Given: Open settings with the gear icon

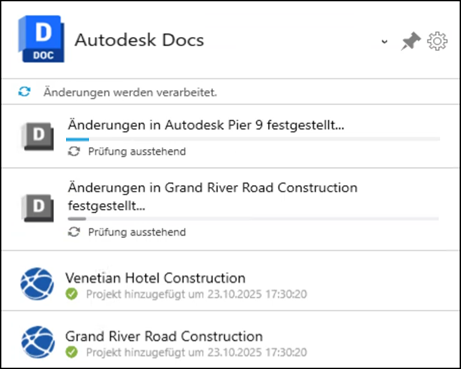Looking at the screenshot, I should point(437,41).
